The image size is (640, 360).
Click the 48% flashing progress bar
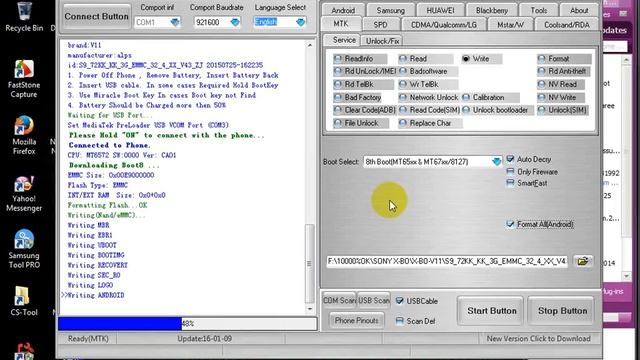point(188,324)
